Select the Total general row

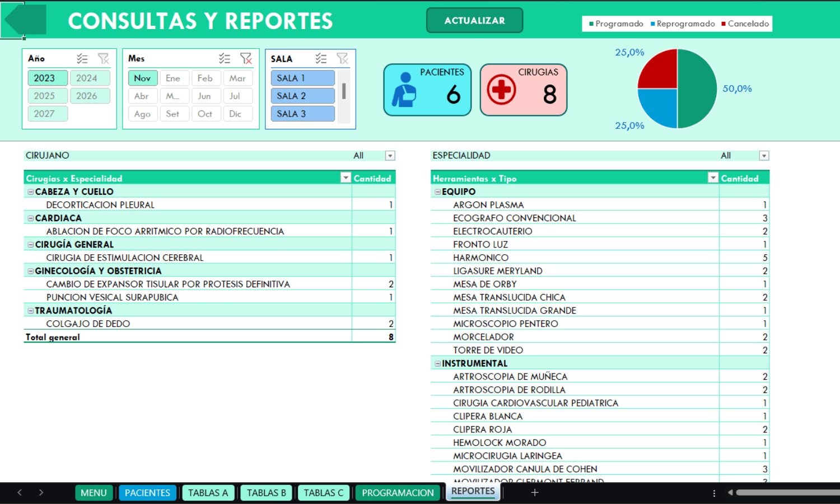pos(209,337)
